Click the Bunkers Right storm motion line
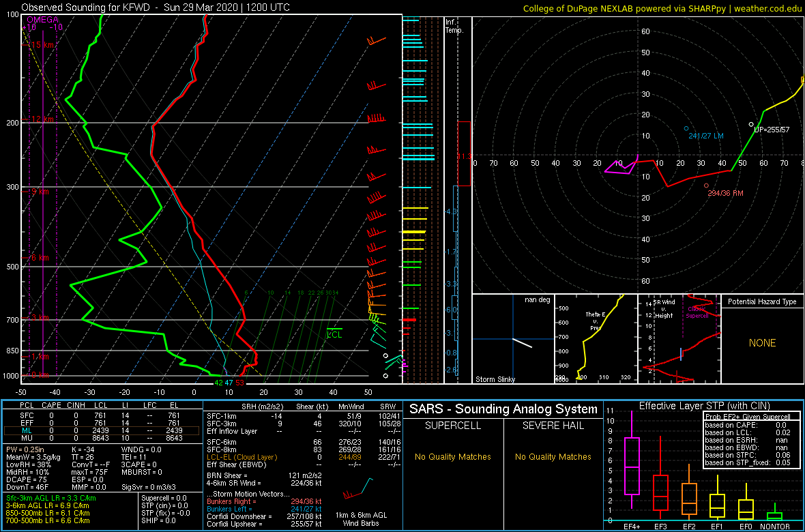This screenshot has height=532, width=805. click(264, 501)
